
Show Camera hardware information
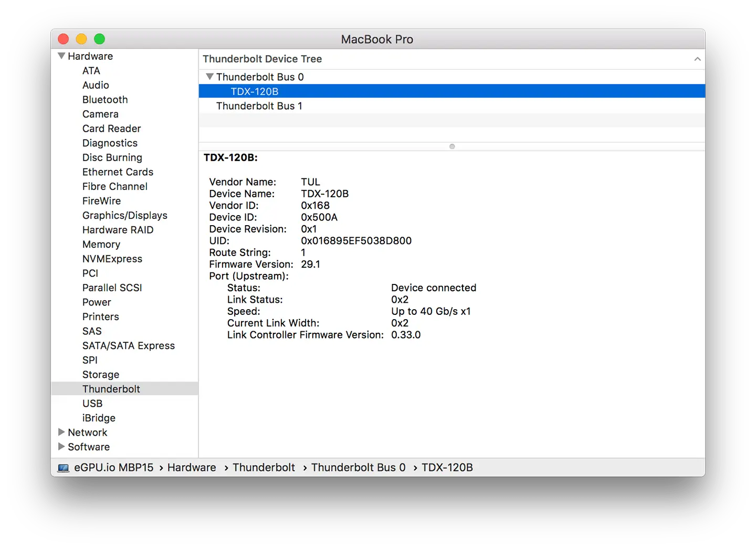100,114
